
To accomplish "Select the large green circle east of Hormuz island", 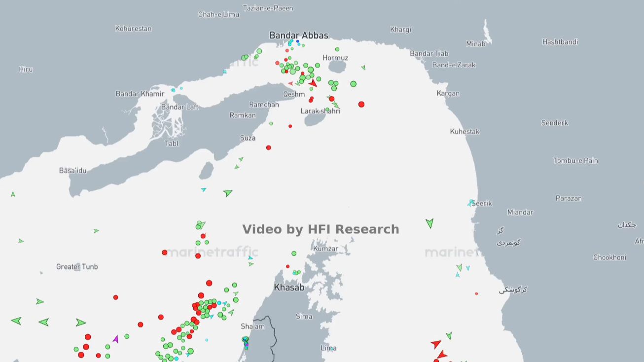I will [x=353, y=84].
